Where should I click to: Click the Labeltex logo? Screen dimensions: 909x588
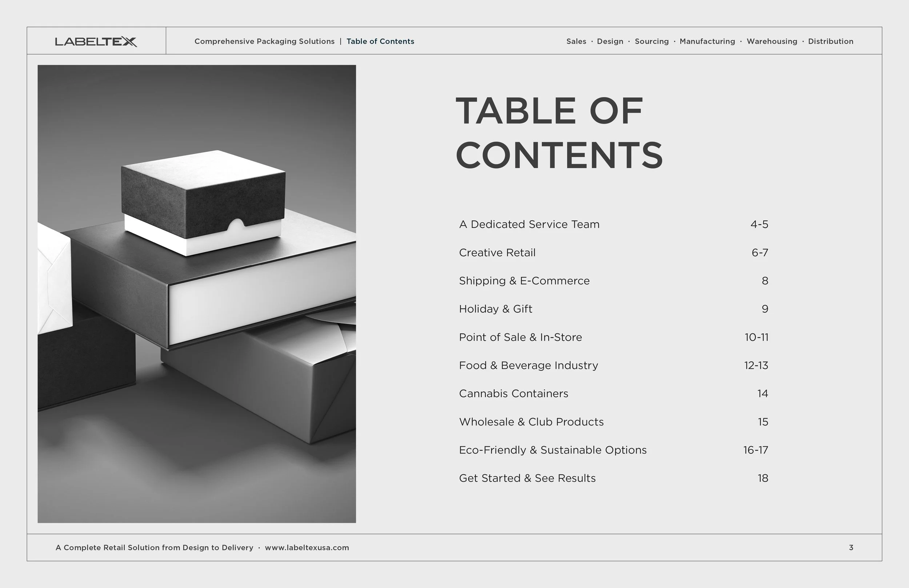click(x=96, y=41)
